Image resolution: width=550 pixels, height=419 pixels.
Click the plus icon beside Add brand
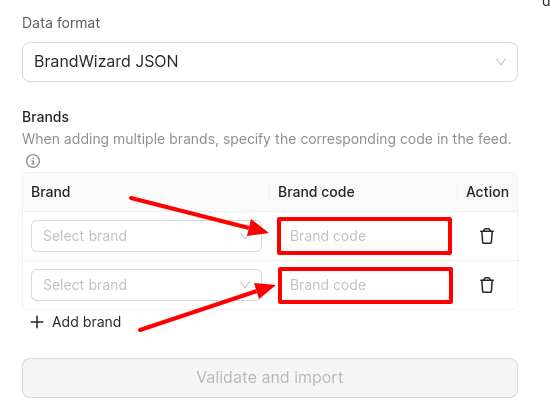[x=37, y=322]
